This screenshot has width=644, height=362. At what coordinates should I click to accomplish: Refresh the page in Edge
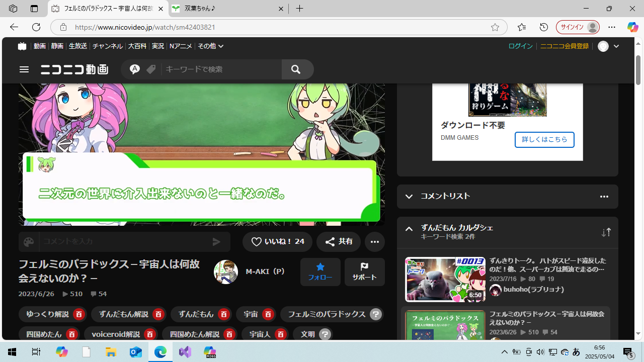(36, 27)
